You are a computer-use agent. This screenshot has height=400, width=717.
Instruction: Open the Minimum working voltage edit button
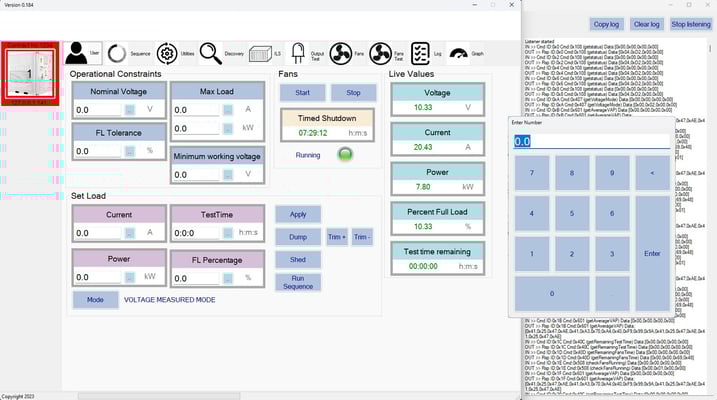point(228,175)
